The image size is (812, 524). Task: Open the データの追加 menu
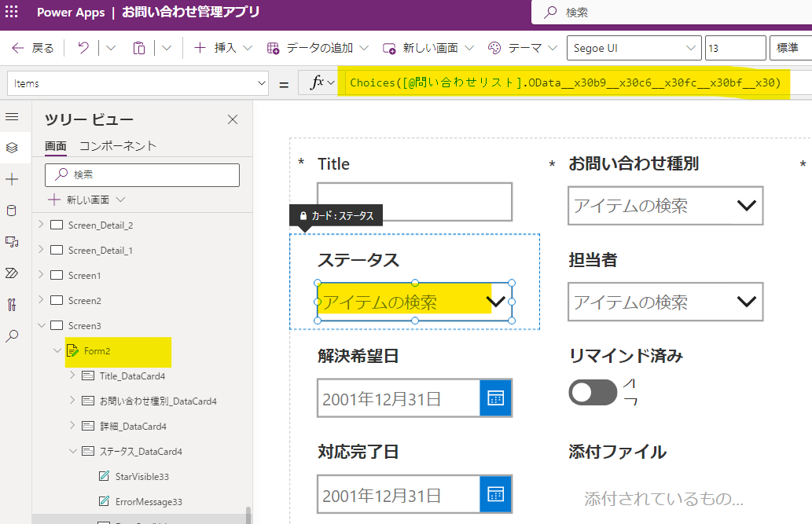318,48
